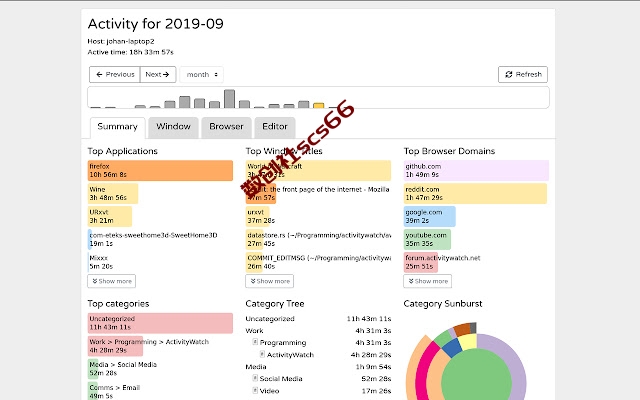Switch to the Summary tab
The height and width of the screenshot is (400, 640).
(x=118, y=127)
